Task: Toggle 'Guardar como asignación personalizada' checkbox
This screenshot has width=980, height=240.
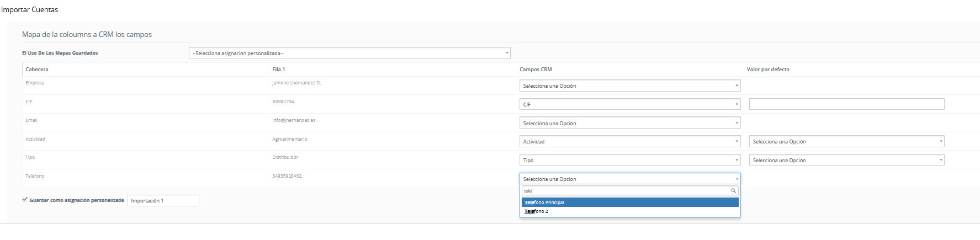Action: tap(25, 200)
